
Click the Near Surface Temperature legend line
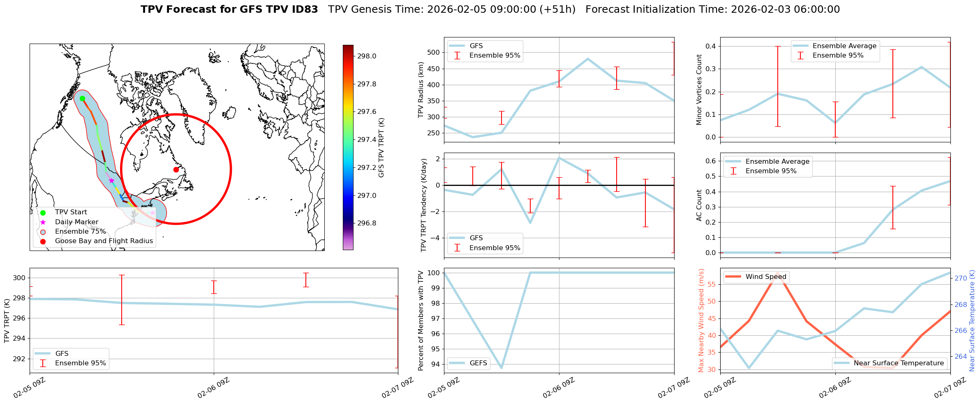pos(841,363)
